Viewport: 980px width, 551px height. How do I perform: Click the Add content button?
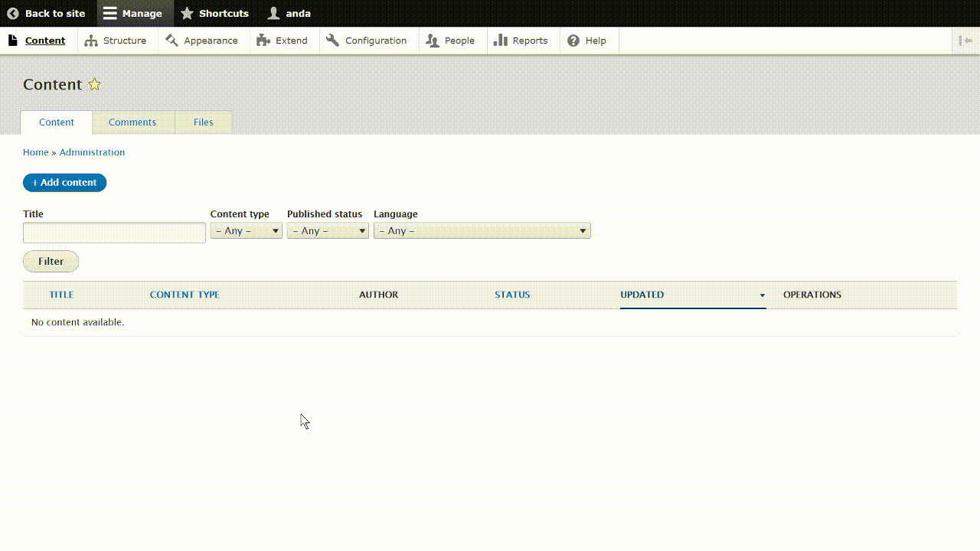tap(64, 182)
